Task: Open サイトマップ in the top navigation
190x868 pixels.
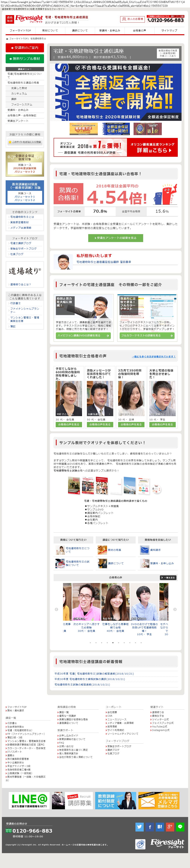Action: (169, 30)
